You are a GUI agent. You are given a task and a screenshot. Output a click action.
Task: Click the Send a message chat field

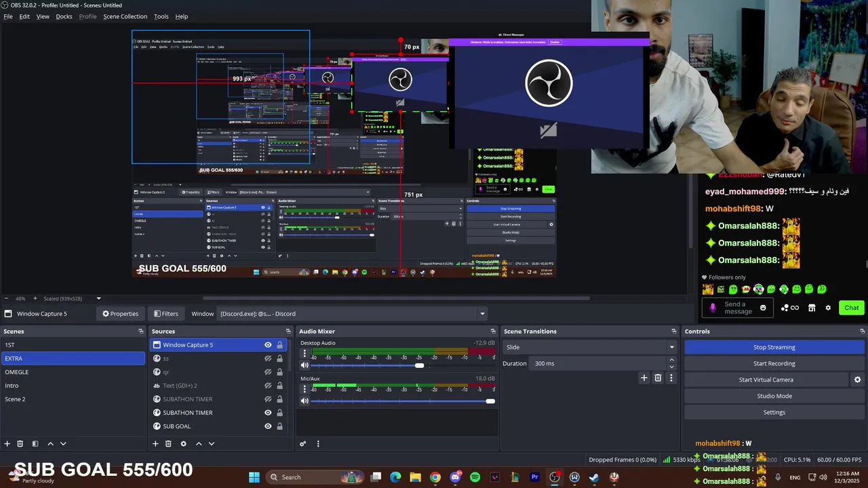(738, 308)
